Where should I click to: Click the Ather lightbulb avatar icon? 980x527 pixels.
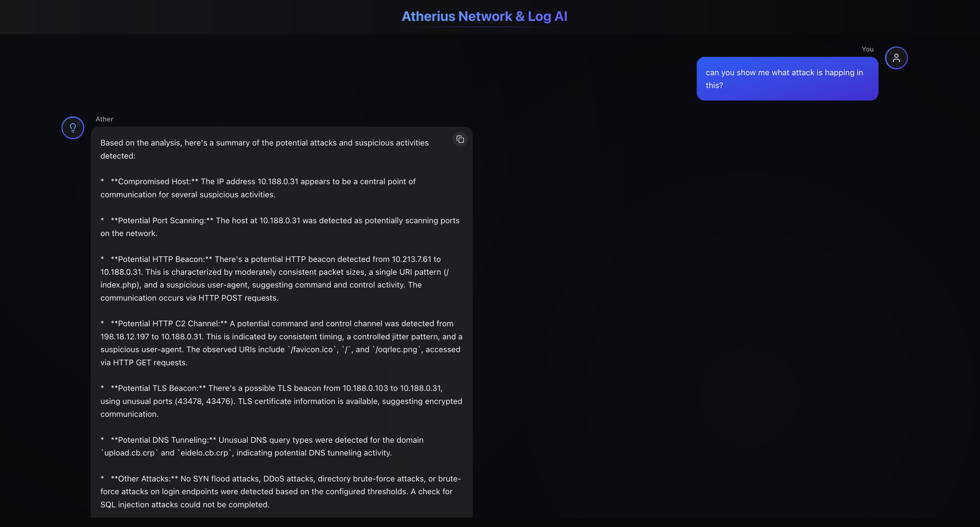(73, 128)
